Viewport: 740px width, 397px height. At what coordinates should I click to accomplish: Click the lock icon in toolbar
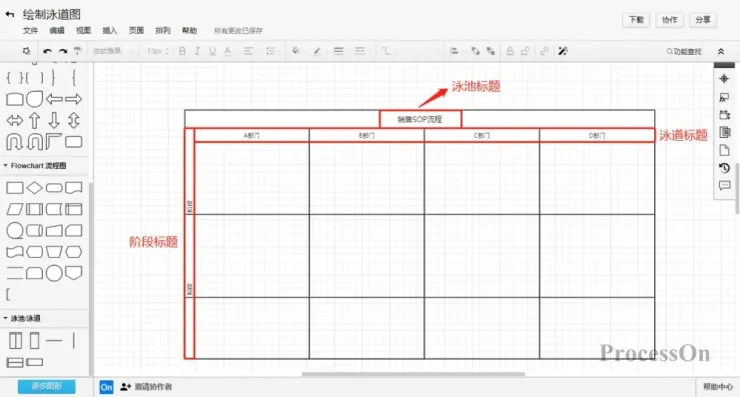click(510, 51)
